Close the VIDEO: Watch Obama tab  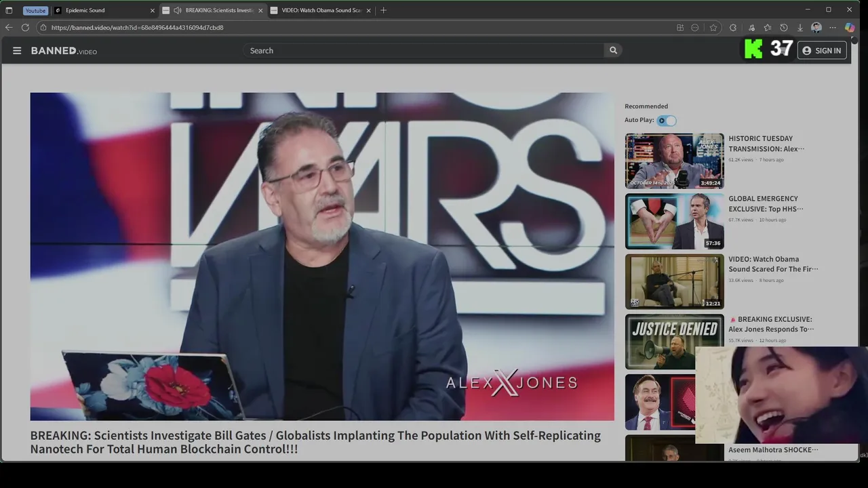[x=369, y=10]
